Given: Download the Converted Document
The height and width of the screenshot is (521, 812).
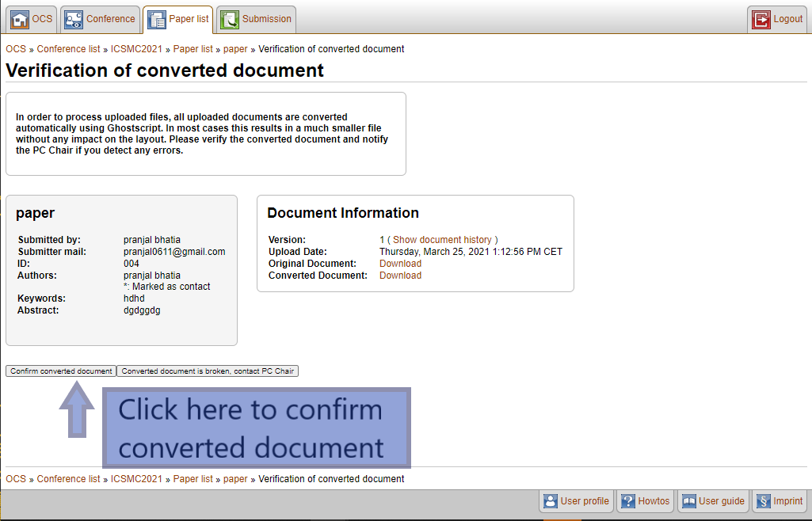Looking at the screenshot, I should coord(400,276).
